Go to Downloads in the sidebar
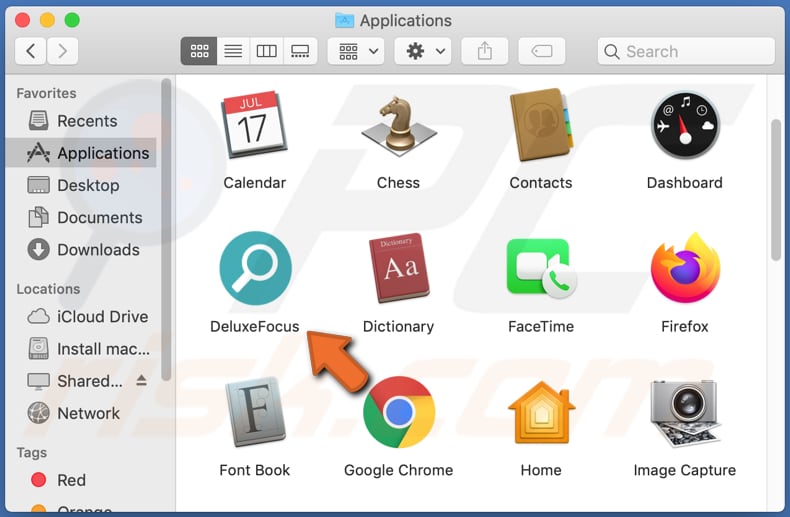The image size is (790, 517). 98,250
